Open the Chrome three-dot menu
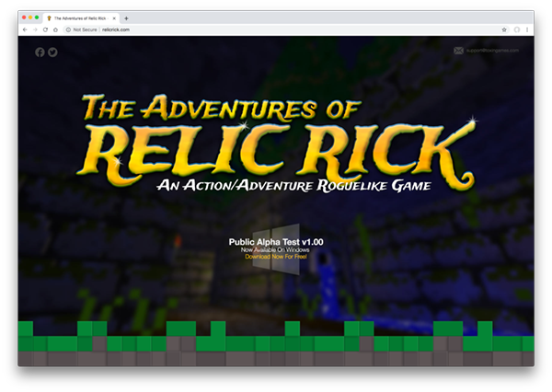Viewport: 552px width, 392px height. [527, 29]
